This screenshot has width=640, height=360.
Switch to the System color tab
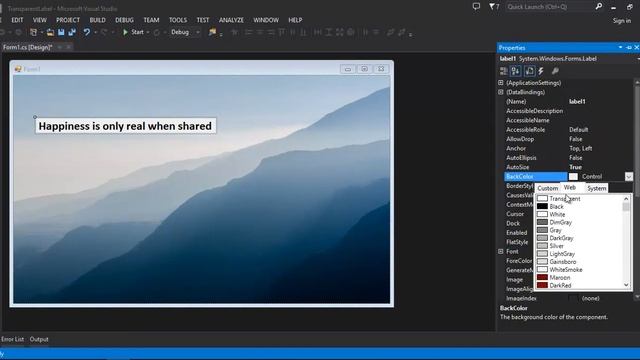(596, 188)
